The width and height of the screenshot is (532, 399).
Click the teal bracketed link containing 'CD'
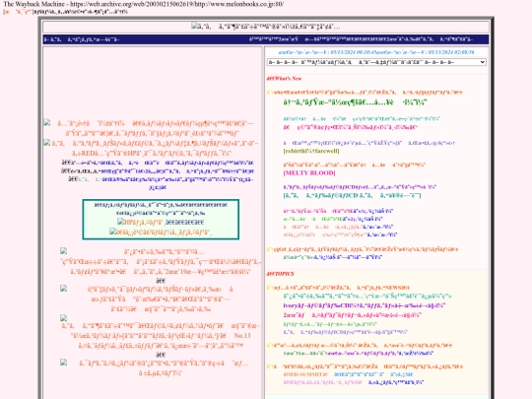[352, 195]
